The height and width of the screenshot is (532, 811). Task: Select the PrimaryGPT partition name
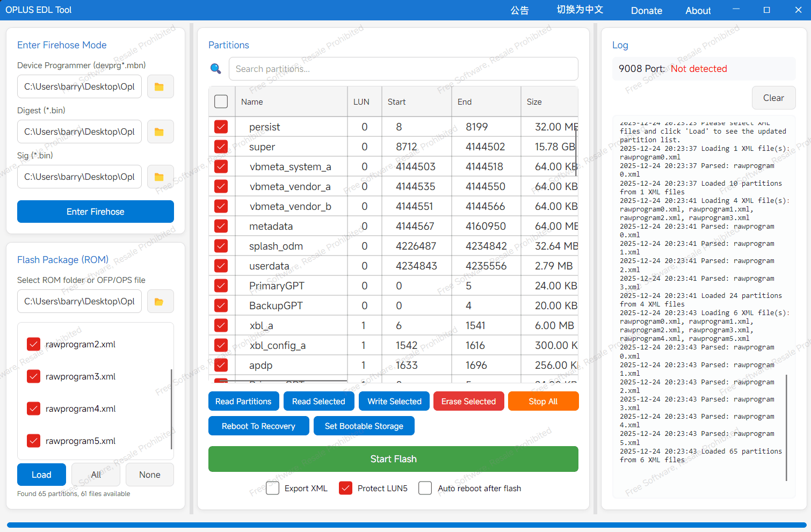click(277, 286)
